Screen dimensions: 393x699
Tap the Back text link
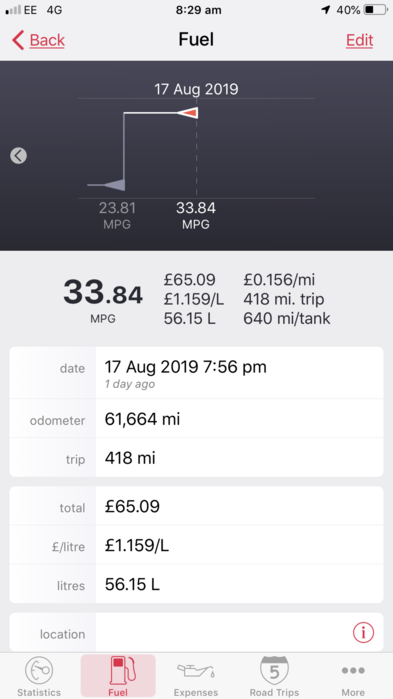[x=47, y=40]
